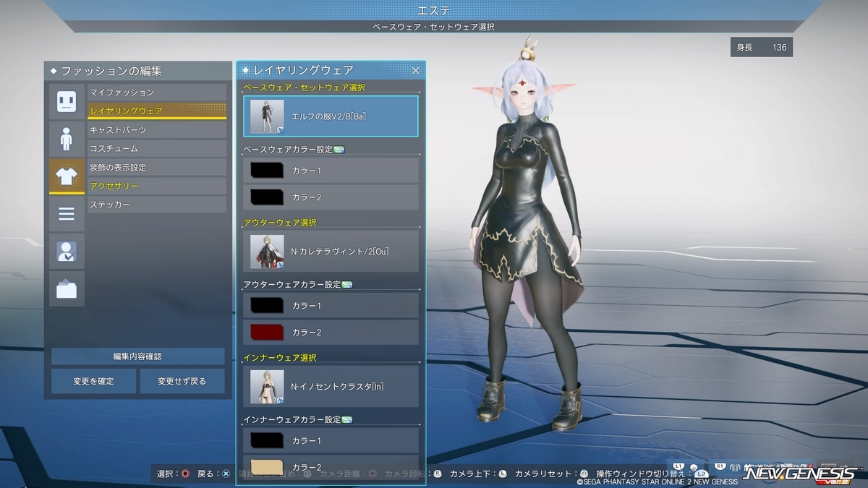Click the color-sync icon beside ベースウェアカラー設定
This screenshot has height=488, width=868.
click(x=339, y=150)
